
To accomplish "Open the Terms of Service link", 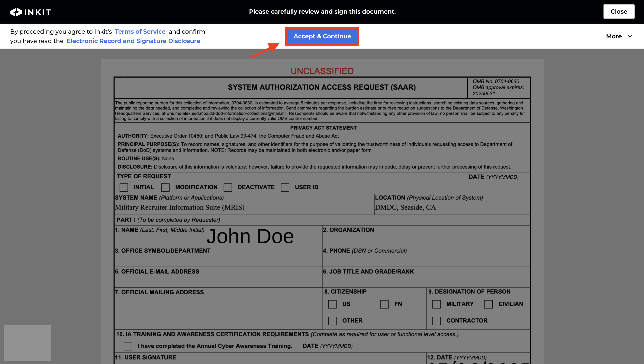I will [x=140, y=32].
